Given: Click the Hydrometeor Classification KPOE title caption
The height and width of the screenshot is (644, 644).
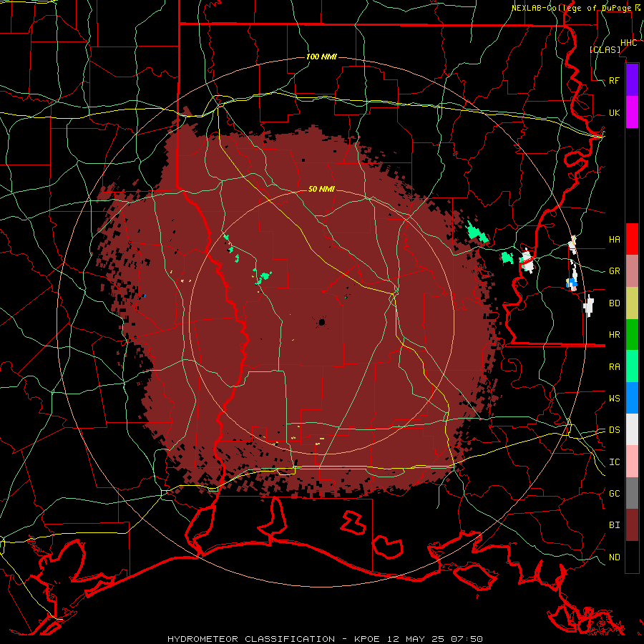Looking at the screenshot, I should coord(325,639).
